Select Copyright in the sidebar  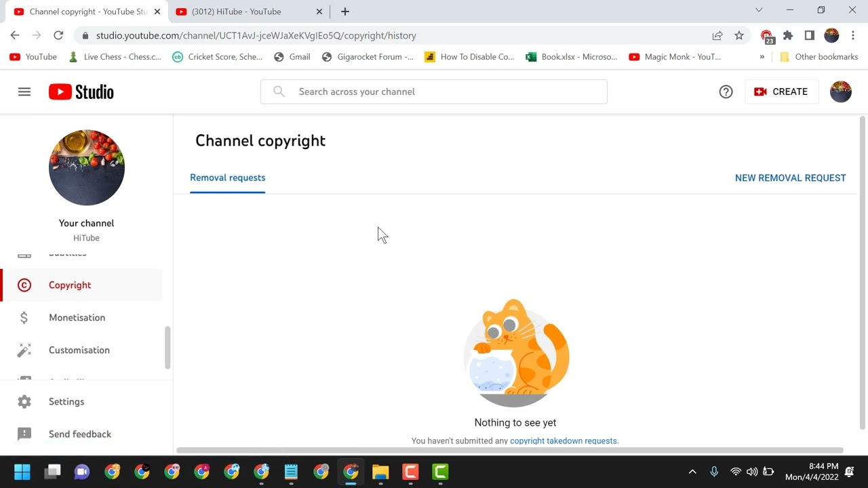click(x=82, y=285)
